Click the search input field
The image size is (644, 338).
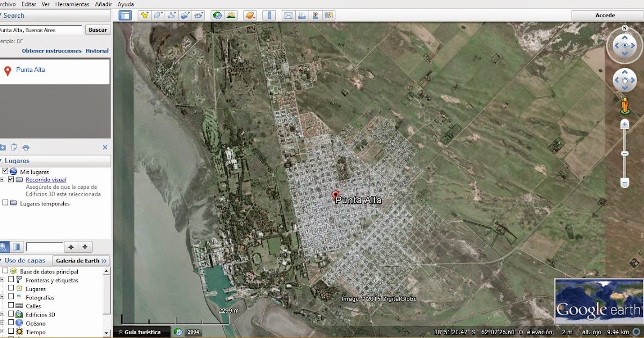40,30
